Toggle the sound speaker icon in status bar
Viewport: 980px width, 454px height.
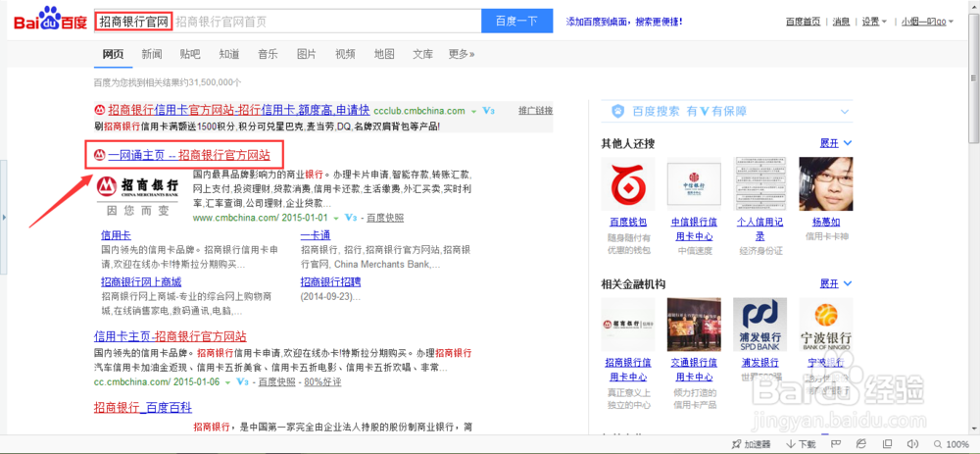[x=911, y=444]
